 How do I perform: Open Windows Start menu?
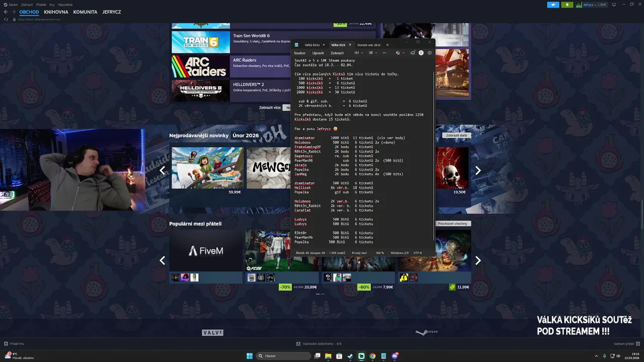pyautogui.click(x=250, y=356)
